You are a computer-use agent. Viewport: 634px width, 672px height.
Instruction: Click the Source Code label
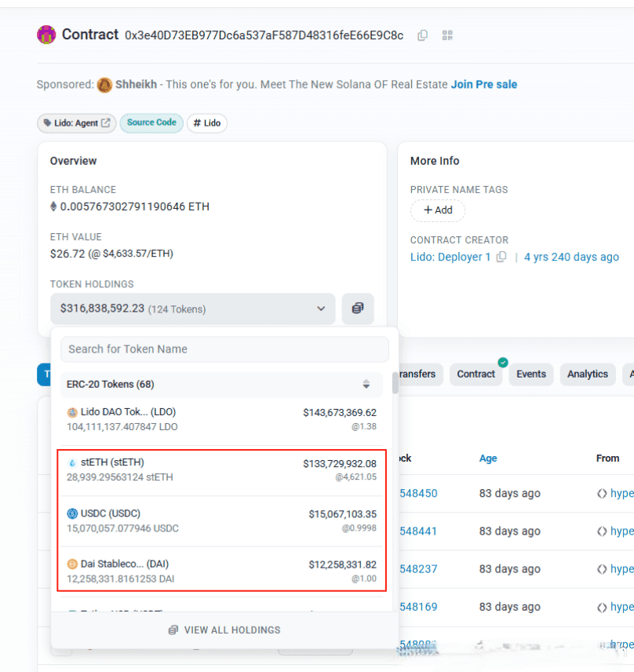pos(151,122)
